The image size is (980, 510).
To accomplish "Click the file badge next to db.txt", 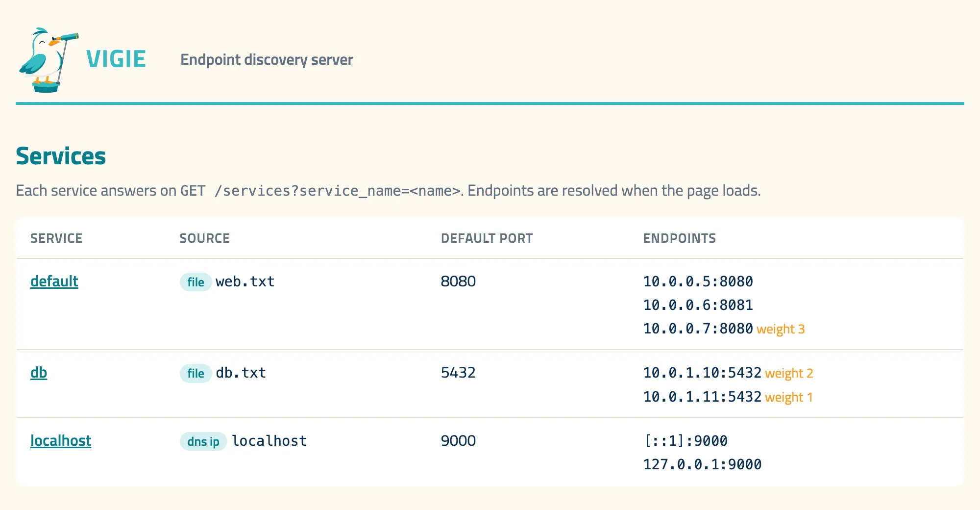I will point(196,373).
